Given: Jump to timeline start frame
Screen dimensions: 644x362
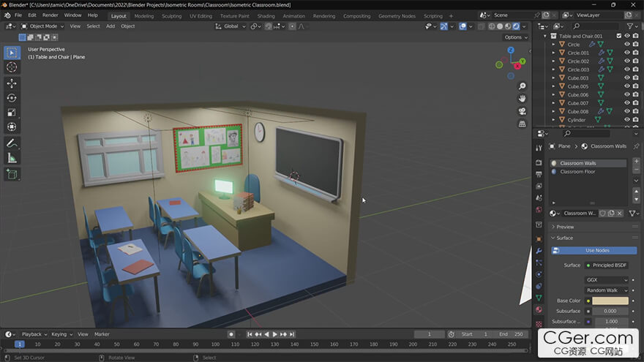Looking at the screenshot, I should pyautogui.click(x=250, y=334).
